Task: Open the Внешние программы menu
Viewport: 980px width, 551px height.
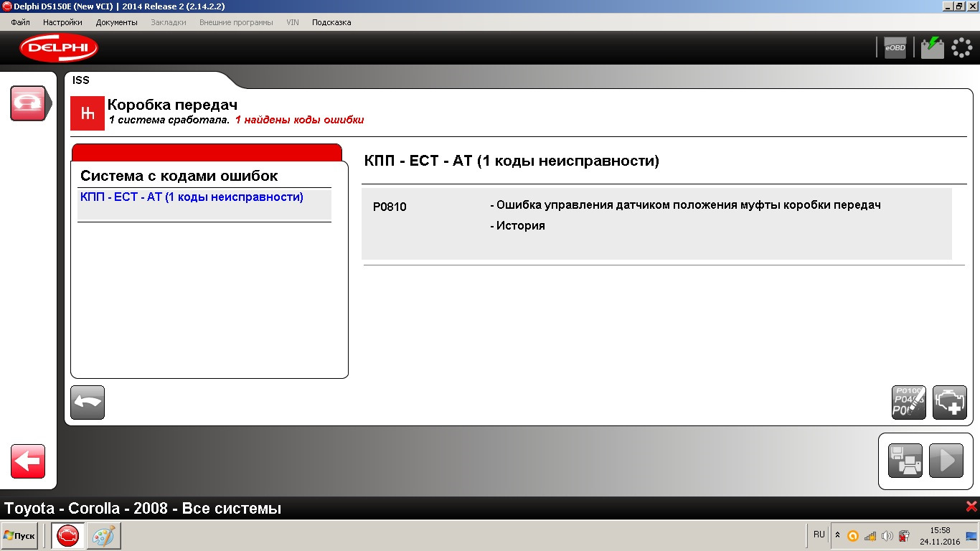Action: [x=236, y=22]
